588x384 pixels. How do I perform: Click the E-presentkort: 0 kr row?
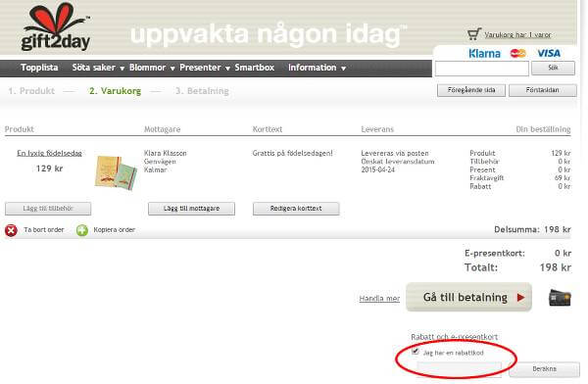coord(517,253)
